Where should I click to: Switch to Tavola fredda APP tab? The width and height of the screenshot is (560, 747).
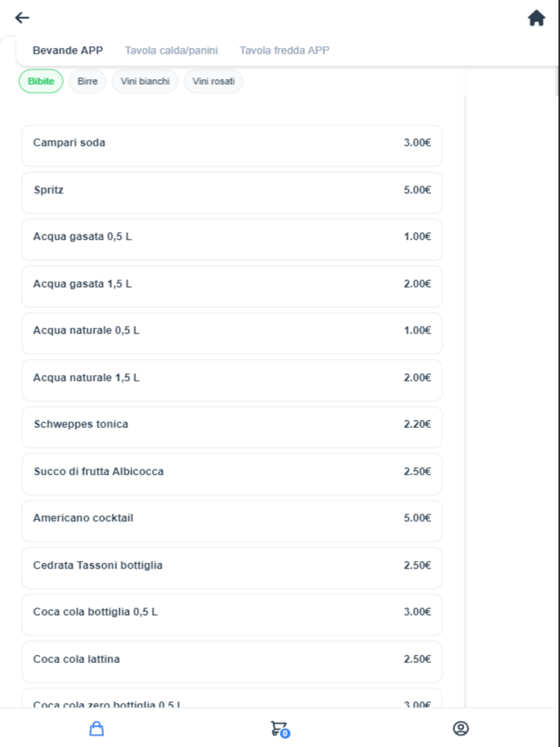pos(284,50)
